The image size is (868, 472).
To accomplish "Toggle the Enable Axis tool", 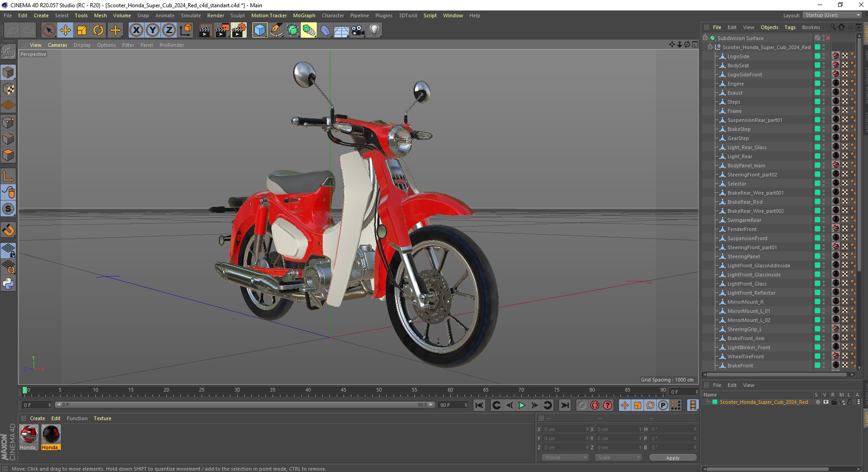I will coord(8,176).
